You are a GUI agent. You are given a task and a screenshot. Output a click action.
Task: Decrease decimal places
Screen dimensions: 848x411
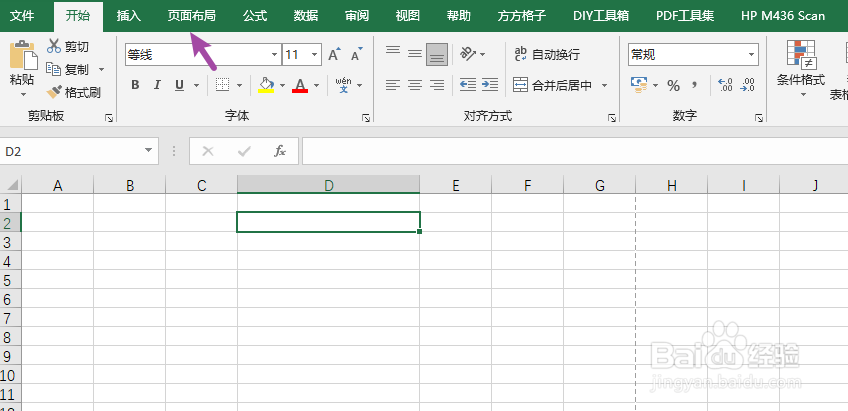(747, 85)
